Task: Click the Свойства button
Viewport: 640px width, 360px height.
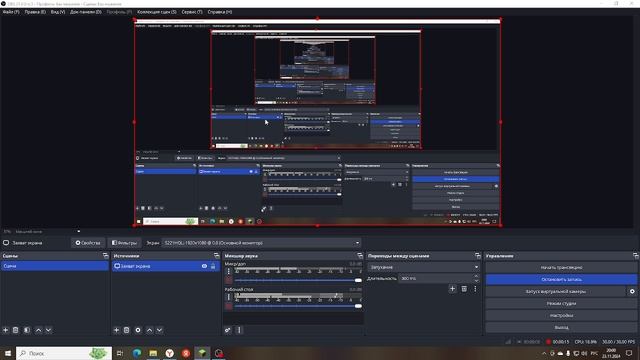Action: point(88,243)
